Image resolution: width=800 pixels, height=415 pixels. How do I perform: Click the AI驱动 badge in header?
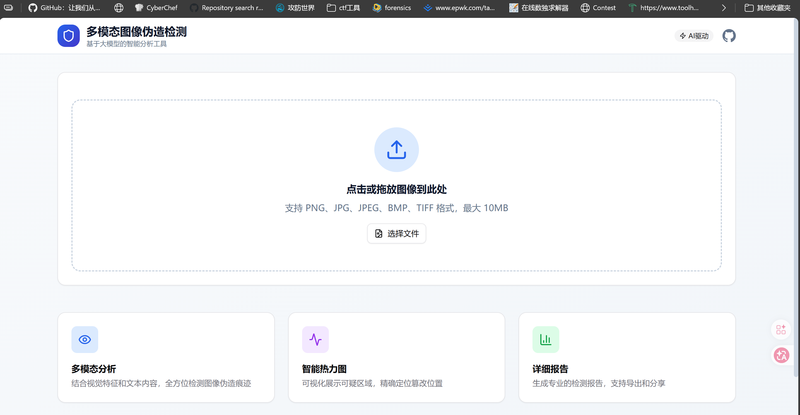694,36
